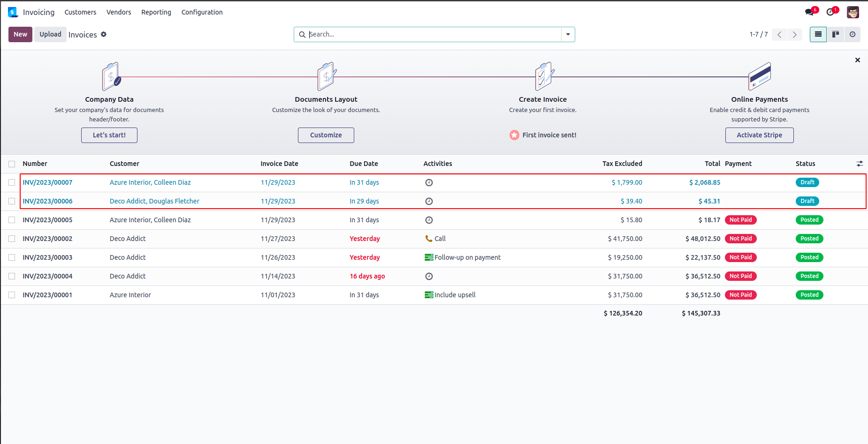868x444 pixels.
Task: Expand the search filter options dropdown
Action: tap(568, 34)
